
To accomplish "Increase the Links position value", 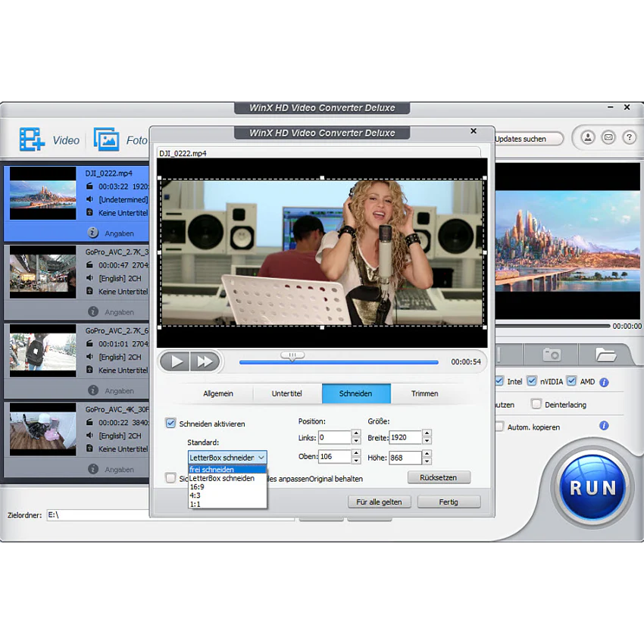I will [x=356, y=433].
